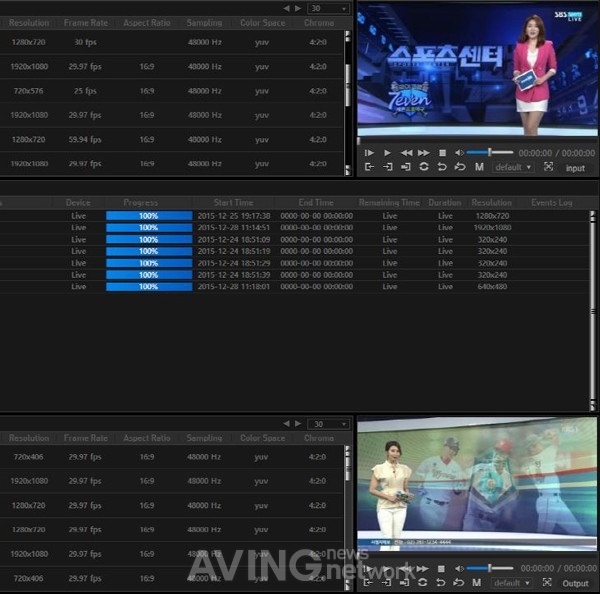Click the fullscreen icon beside Output label
The image size is (600, 594).
click(547, 583)
